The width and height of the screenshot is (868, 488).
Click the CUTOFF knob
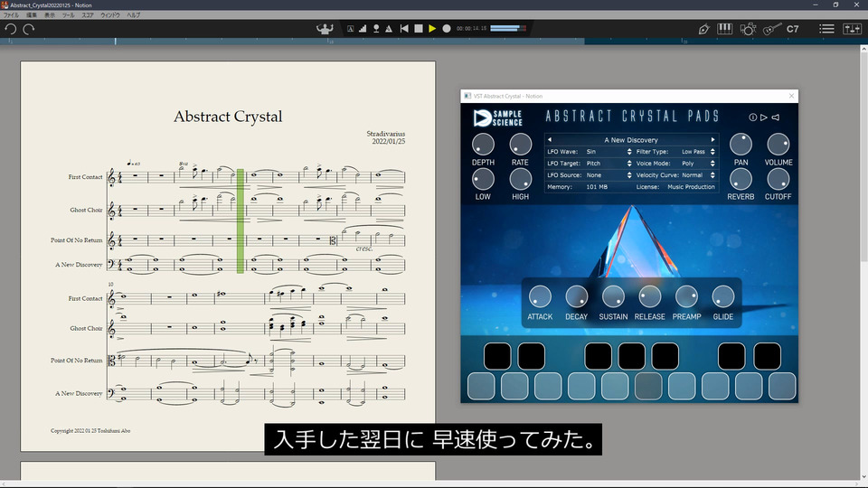[778, 179]
